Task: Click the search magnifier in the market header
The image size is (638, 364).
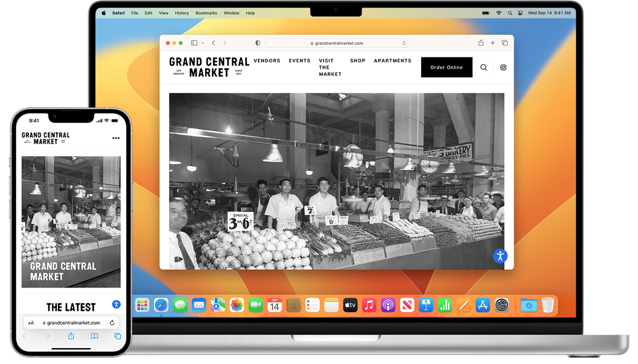Action: [x=483, y=67]
